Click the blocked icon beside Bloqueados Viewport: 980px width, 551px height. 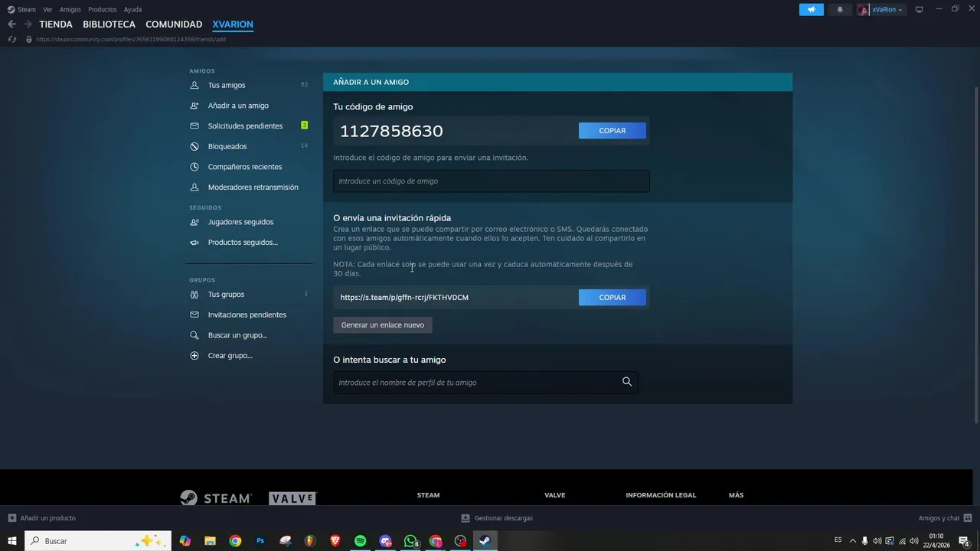tap(194, 146)
